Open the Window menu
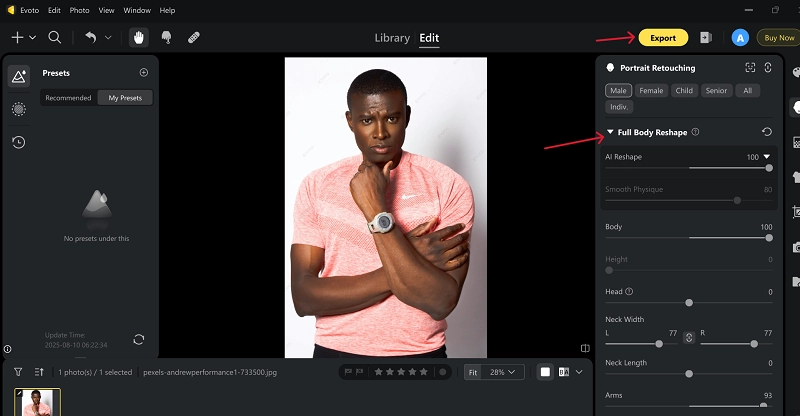 [137, 10]
